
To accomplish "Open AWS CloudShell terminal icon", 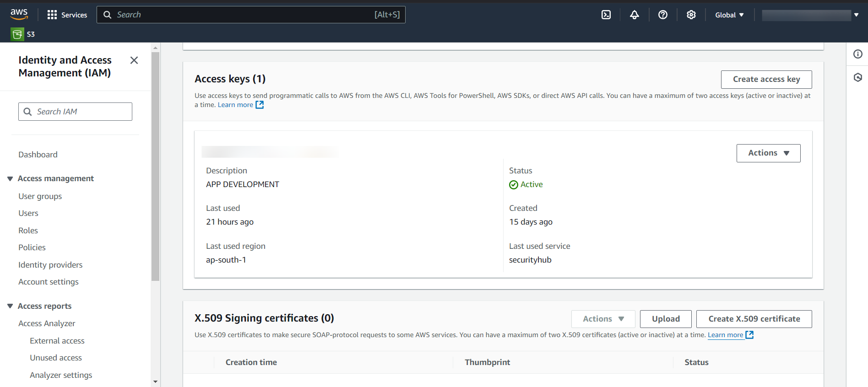I will (x=606, y=15).
